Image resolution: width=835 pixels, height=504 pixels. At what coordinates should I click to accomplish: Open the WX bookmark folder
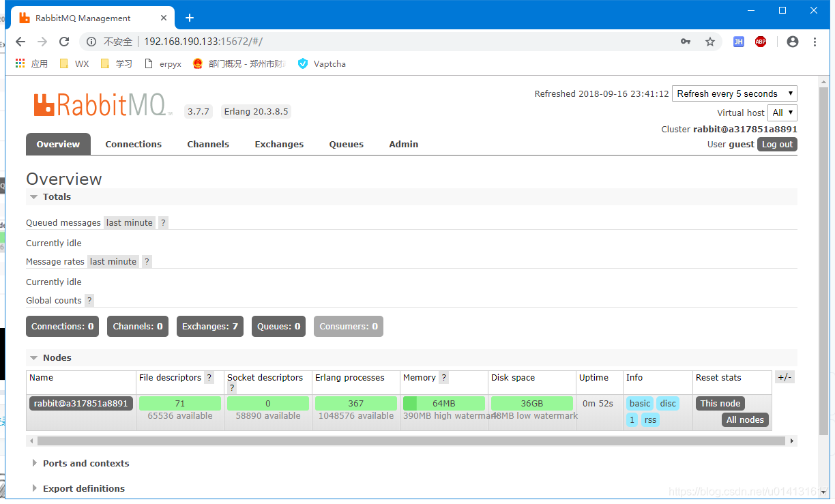pyautogui.click(x=74, y=63)
